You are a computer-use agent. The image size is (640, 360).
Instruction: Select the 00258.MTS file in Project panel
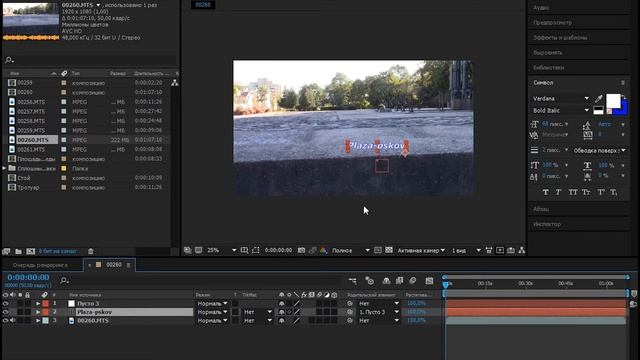pos(31,121)
